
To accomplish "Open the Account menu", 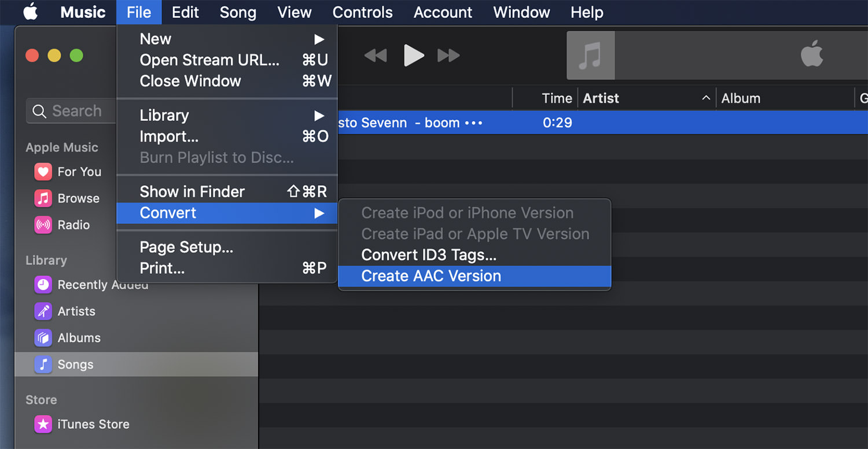I will pyautogui.click(x=443, y=12).
